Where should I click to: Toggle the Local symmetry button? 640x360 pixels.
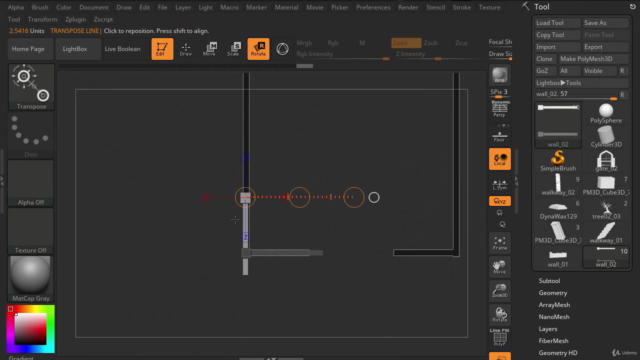click(x=500, y=159)
